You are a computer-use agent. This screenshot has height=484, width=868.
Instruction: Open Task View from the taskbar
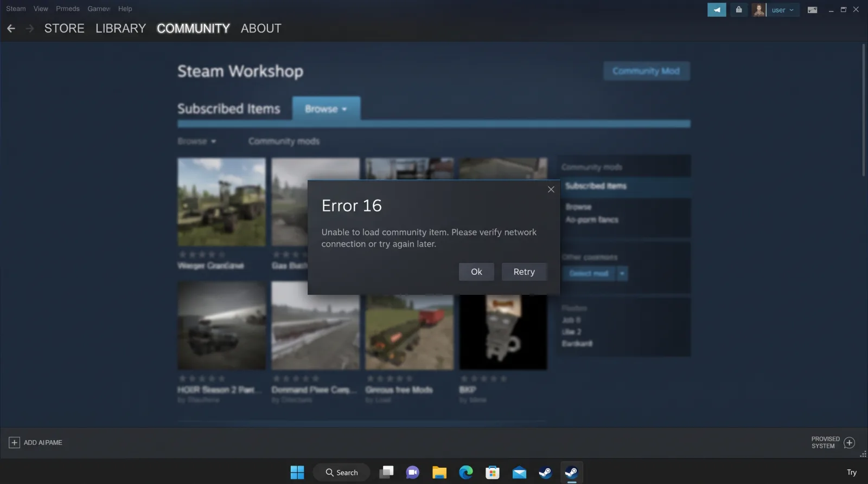(x=386, y=472)
